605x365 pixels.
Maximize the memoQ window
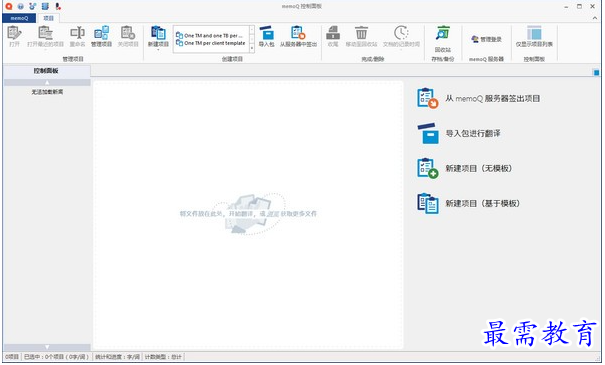pos(579,7)
